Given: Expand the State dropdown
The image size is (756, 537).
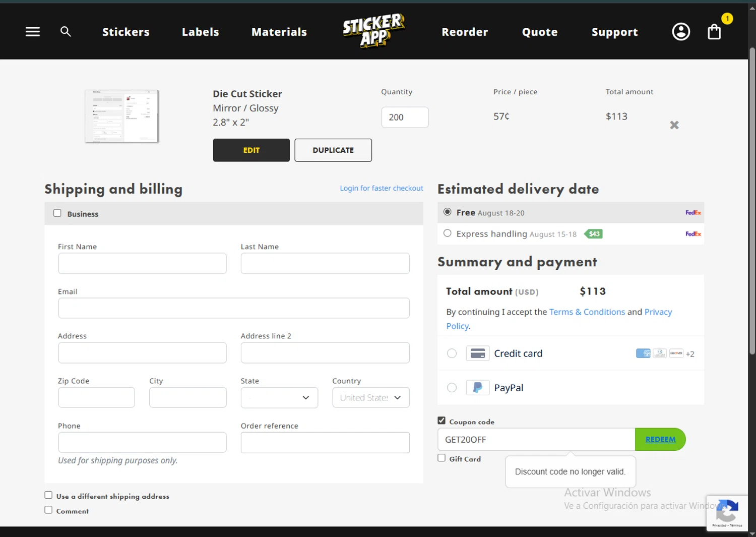Looking at the screenshot, I should 279,397.
